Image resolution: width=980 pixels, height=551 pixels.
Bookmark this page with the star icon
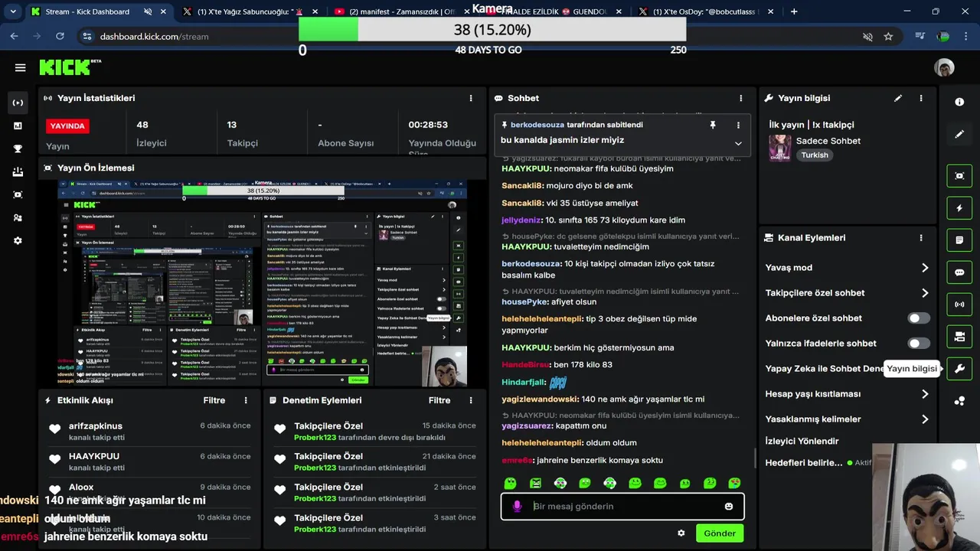(x=888, y=36)
